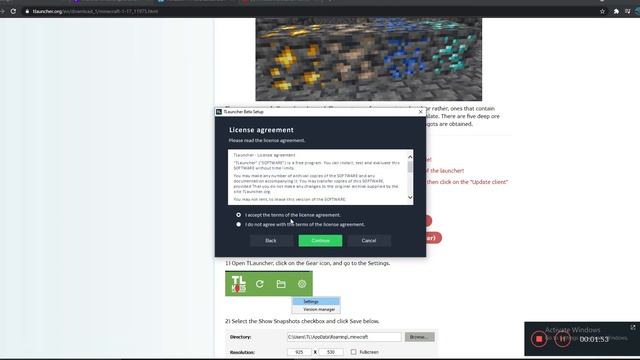
Task: Click the 'Open TLauncher, click on the Gear icon' step text
Action: [307, 263]
